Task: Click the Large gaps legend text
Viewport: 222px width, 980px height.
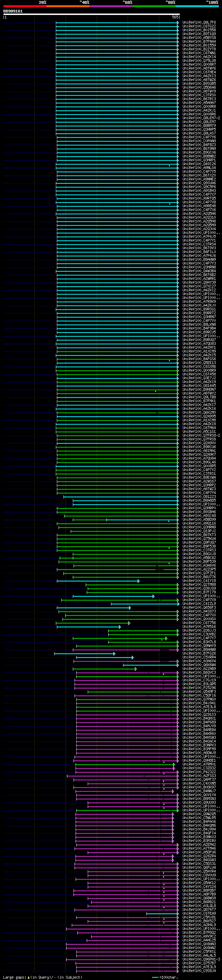Action: tap(42, 977)
